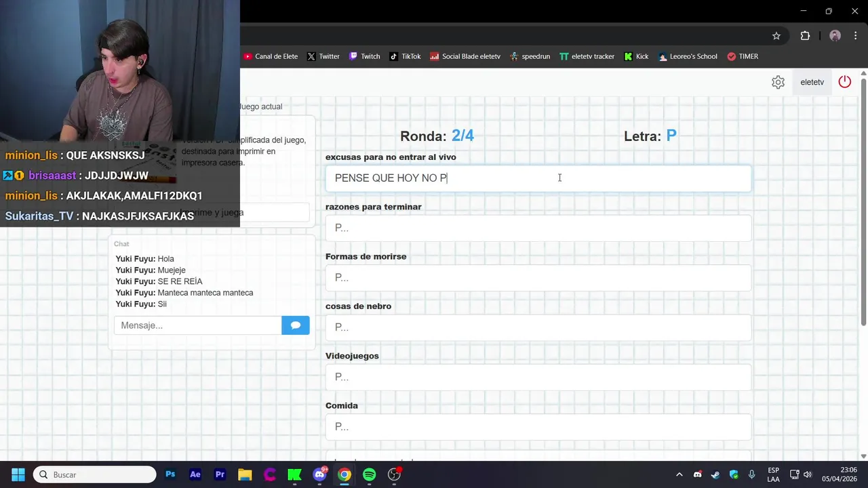The image size is (868, 488).
Task: Focus the cosas de nebro field
Action: (x=538, y=327)
